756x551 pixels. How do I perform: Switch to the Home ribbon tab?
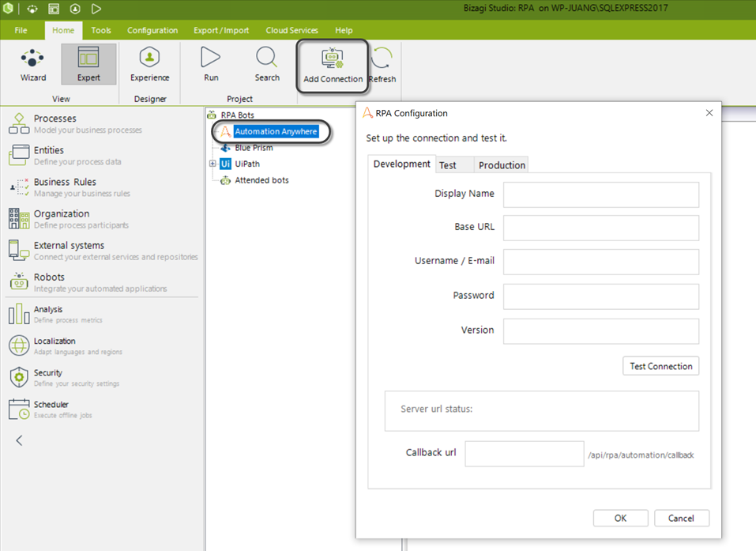tap(63, 30)
